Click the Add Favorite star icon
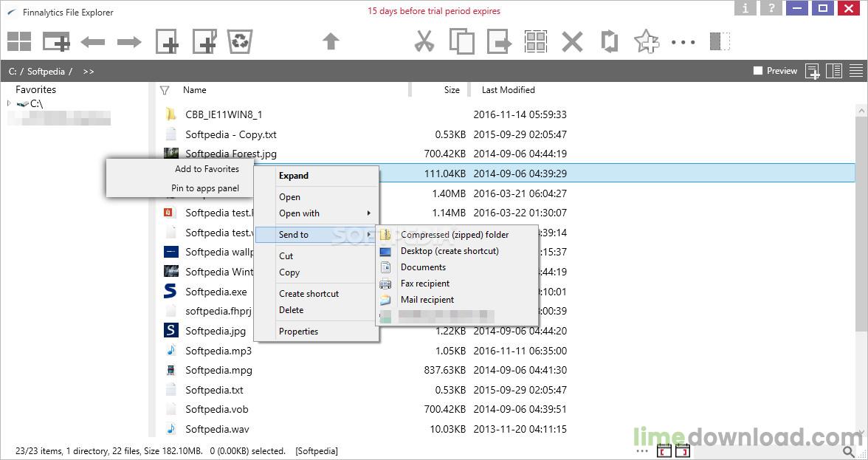Screen dimensions: 868x460 coord(647,42)
